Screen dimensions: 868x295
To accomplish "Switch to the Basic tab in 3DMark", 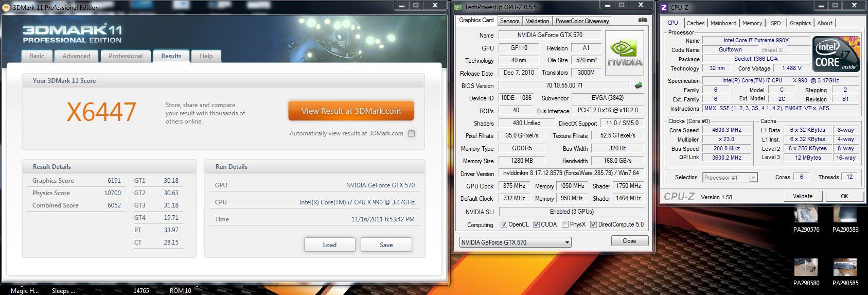I will pyautogui.click(x=37, y=56).
